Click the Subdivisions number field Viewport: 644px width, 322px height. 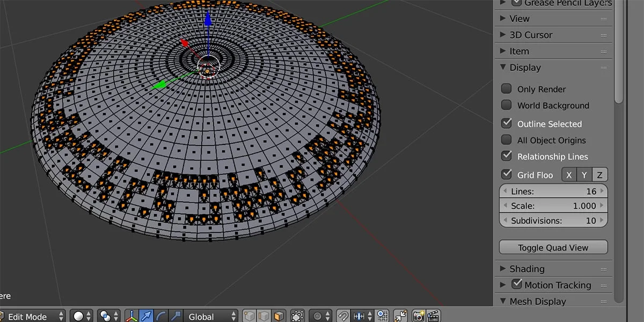(x=553, y=220)
